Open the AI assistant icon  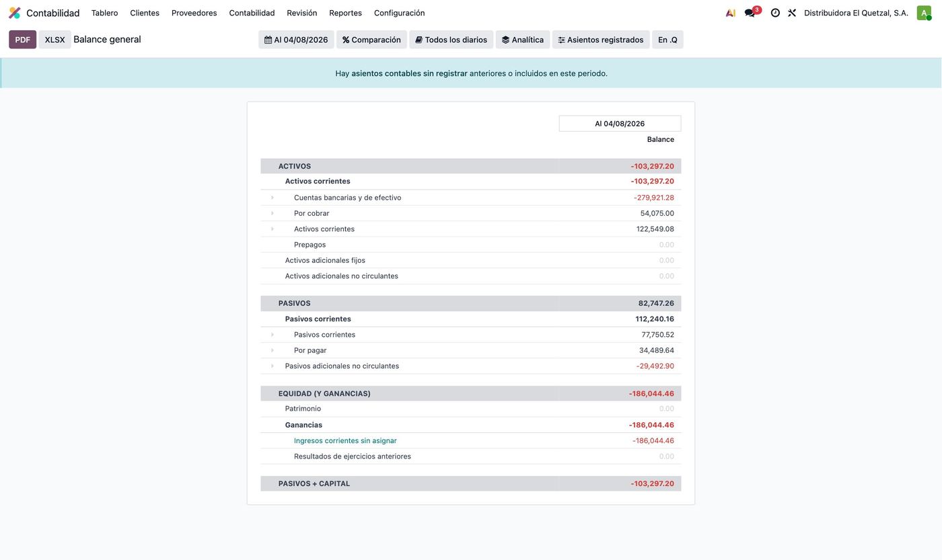[730, 13]
